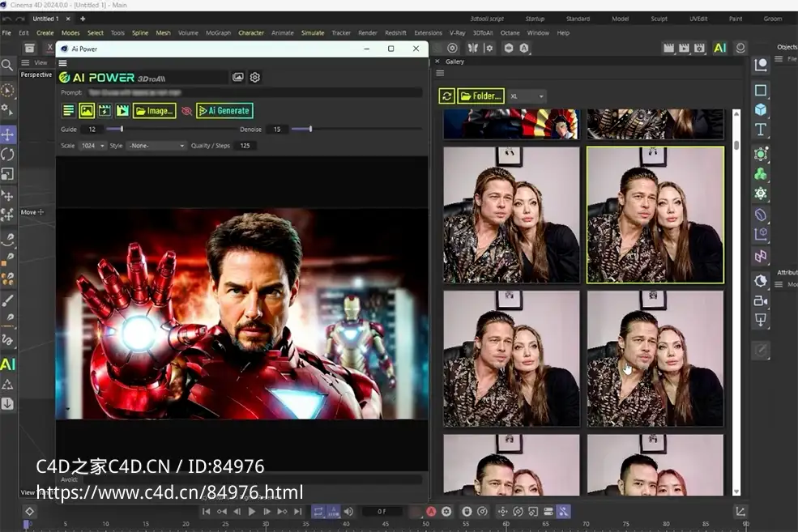Toggle position keyframe recording icon
The image size is (798, 532).
[502, 512]
